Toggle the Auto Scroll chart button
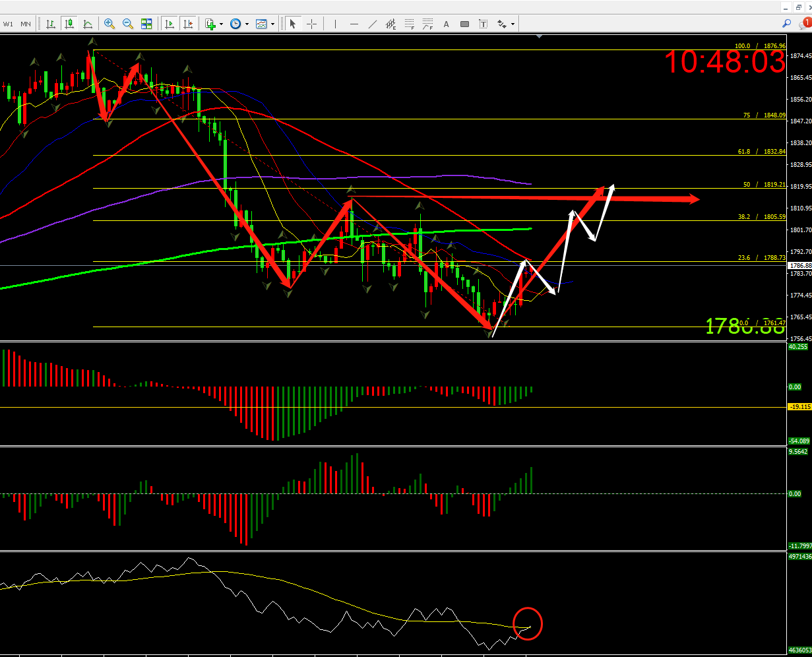812x657 pixels. (170, 24)
